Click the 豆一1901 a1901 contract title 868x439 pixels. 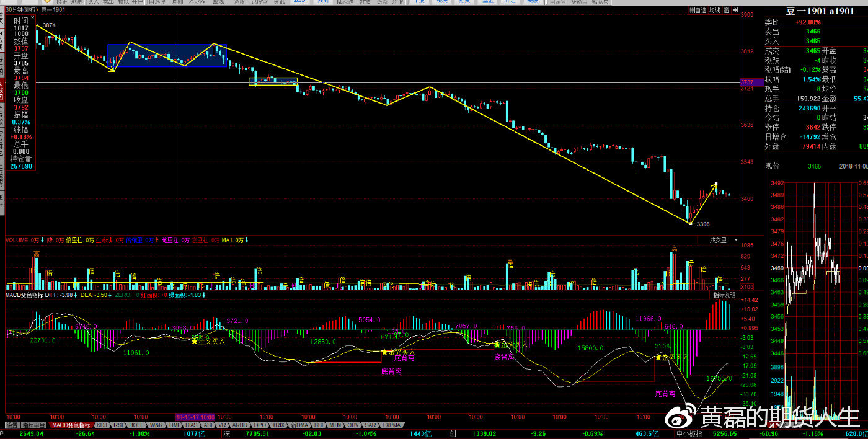[x=820, y=11]
